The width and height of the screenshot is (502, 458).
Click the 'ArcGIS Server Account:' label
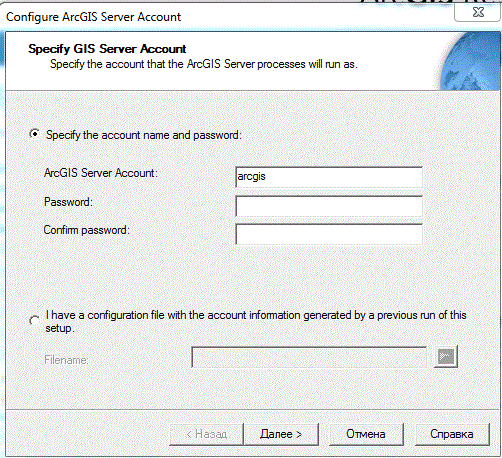(x=101, y=173)
